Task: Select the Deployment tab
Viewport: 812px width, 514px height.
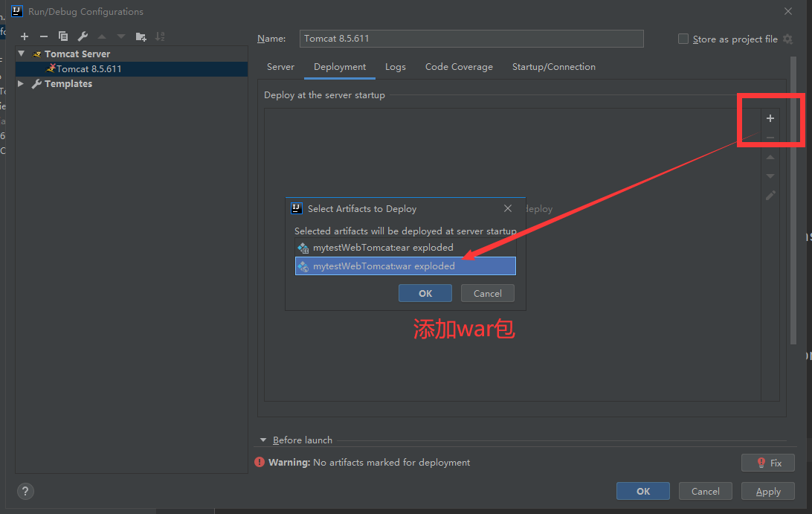Action: coord(340,67)
